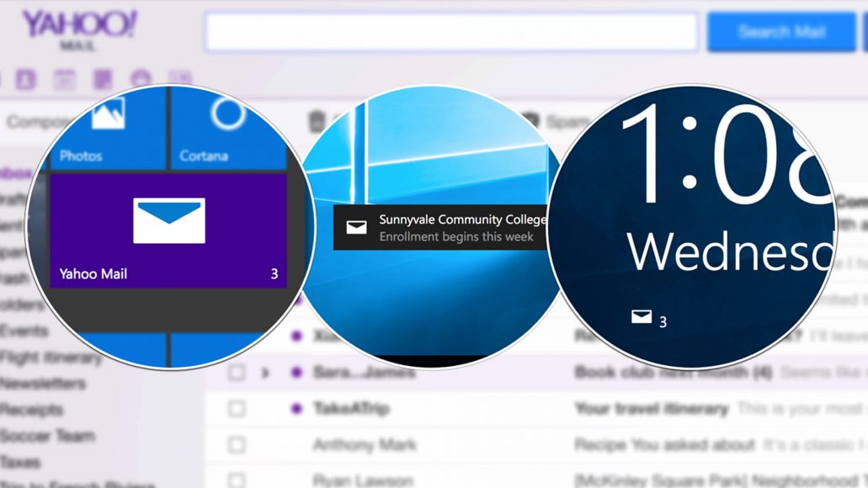Open the Taxes folder

coord(20,461)
